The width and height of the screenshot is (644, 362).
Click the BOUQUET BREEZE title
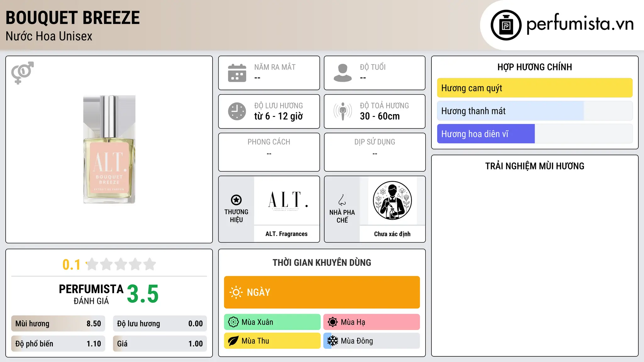point(73,18)
